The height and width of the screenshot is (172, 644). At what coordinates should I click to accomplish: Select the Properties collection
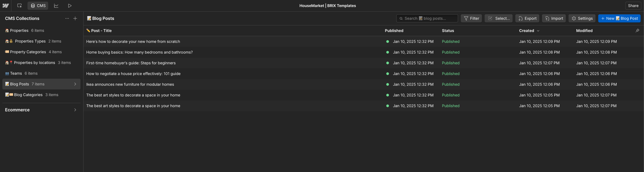pyautogui.click(x=41, y=31)
